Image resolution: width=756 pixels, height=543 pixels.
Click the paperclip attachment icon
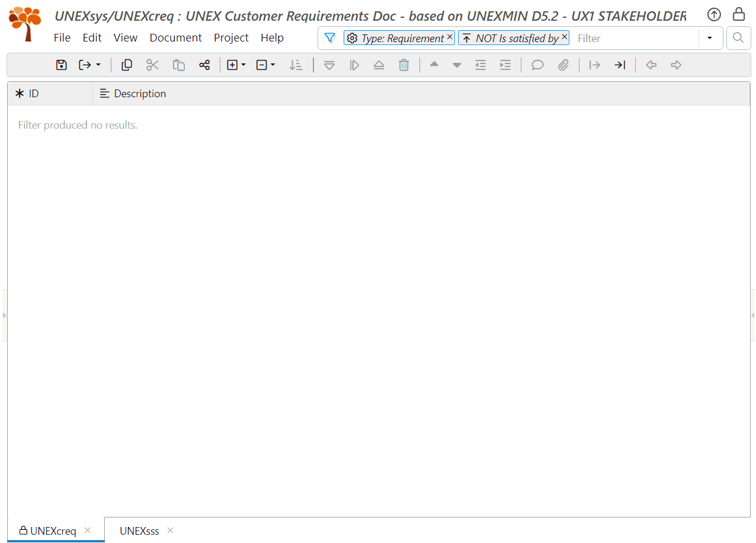coord(563,65)
